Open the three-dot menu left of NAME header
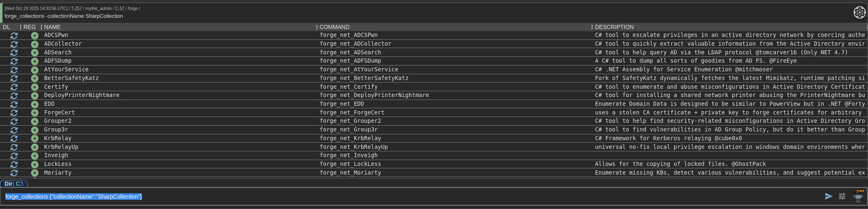 click(41, 27)
